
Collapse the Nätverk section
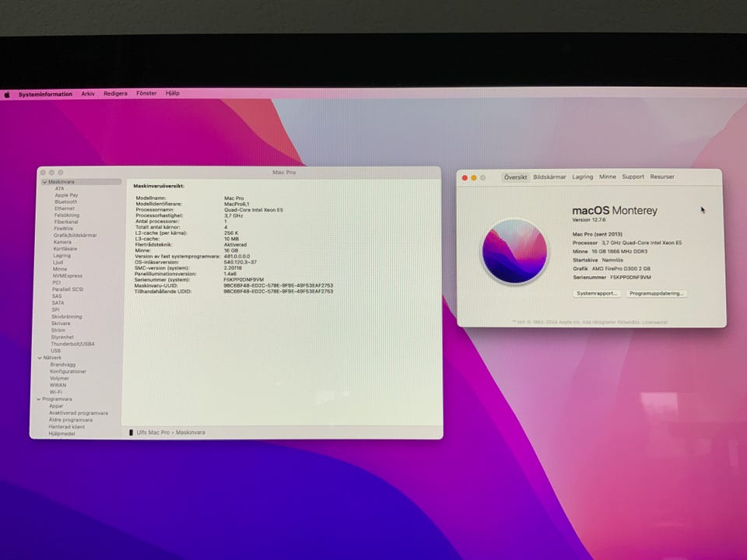(x=40, y=358)
